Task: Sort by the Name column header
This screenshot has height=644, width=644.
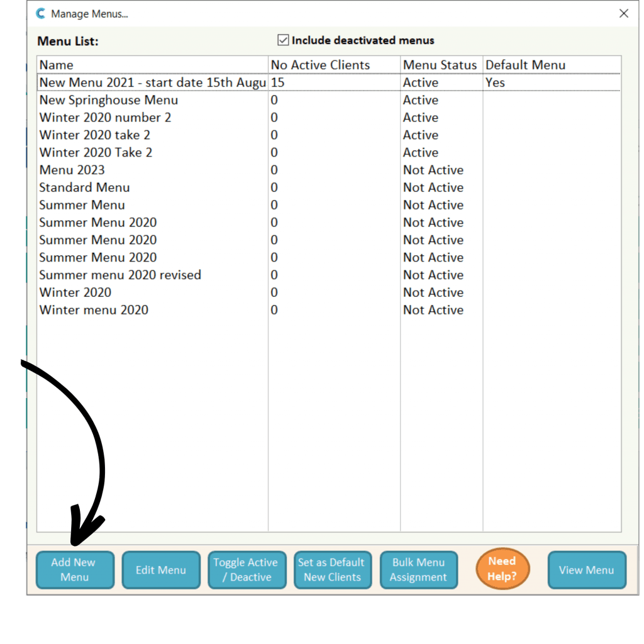Action: pyautogui.click(x=152, y=65)
